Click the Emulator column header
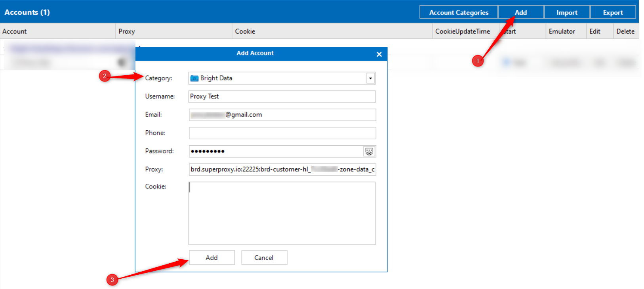644x289 pixels. click(x=562, y=31)
